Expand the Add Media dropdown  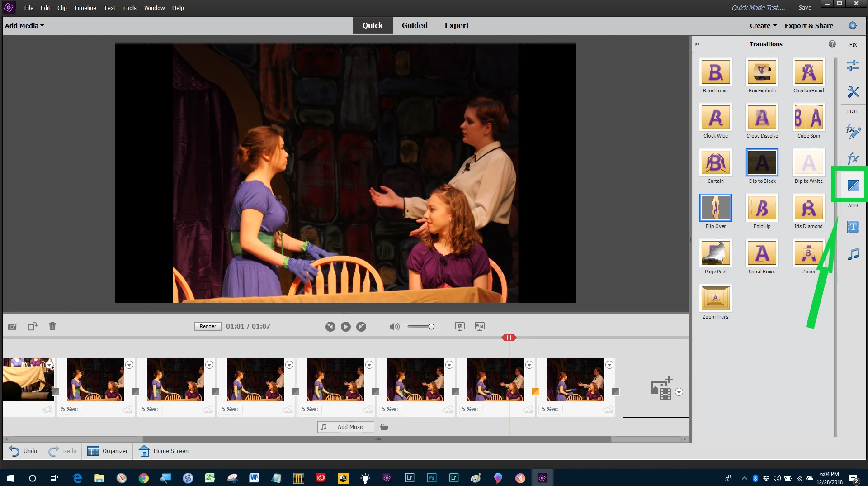click(24, 26)
